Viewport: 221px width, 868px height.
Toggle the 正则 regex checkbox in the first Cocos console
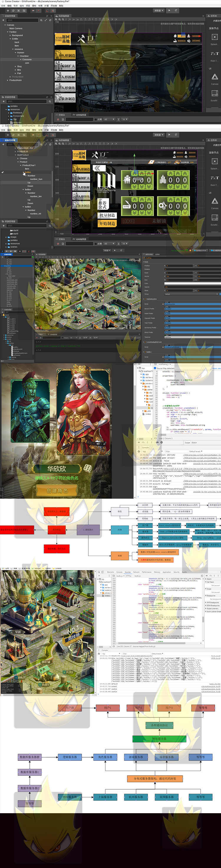click(96, 119)
